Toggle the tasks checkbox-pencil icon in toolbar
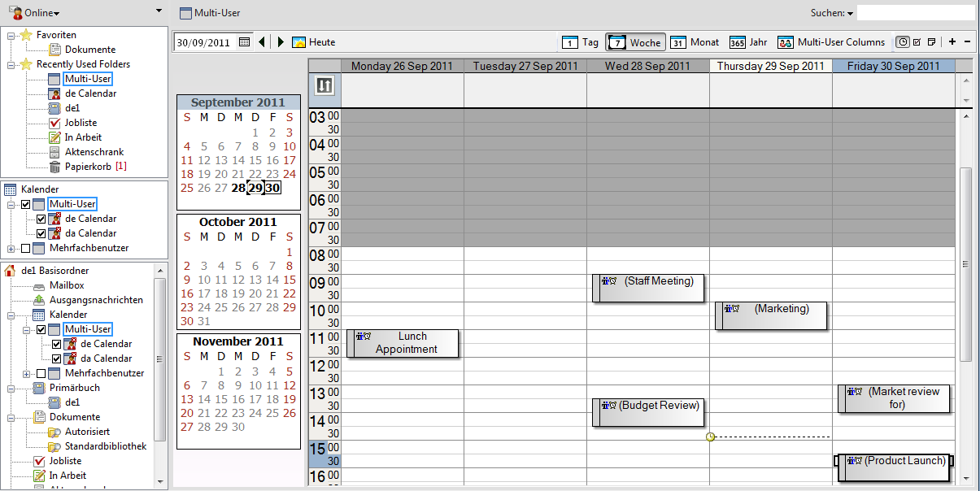Image resolution: width=980 pixels, height=491 pixels. click(x=917, y=42)
